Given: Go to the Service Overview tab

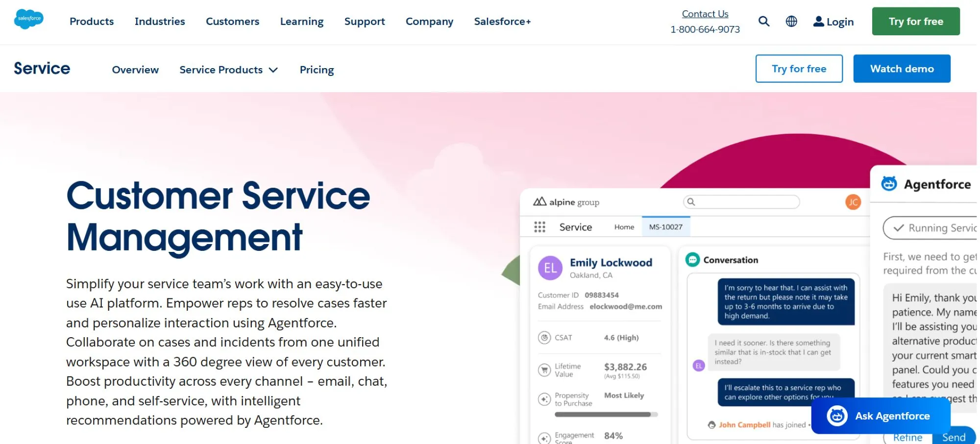Looking at the screenshot, I should [135, 70].
